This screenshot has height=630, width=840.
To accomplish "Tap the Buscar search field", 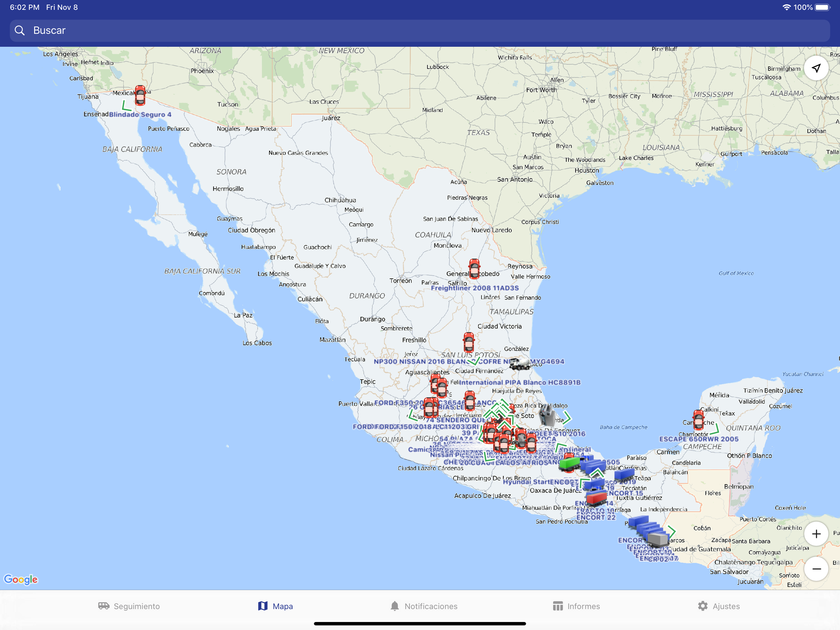I will [420, 30].
